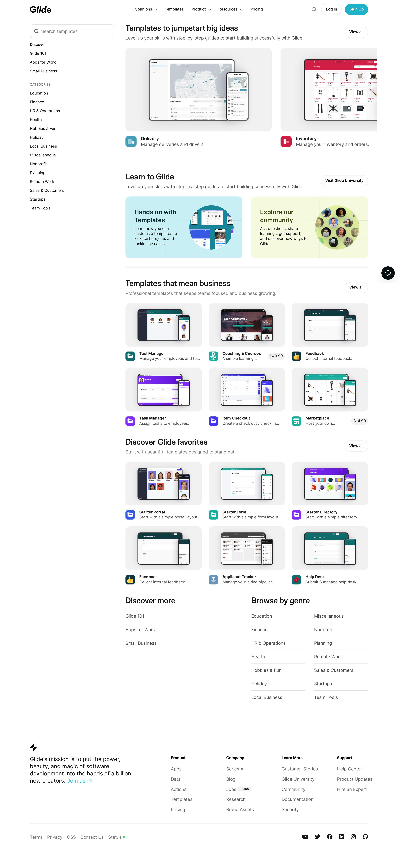Click the Feedback thumbs-up icon under Glide favorites
398x868 pixels.
130,580
